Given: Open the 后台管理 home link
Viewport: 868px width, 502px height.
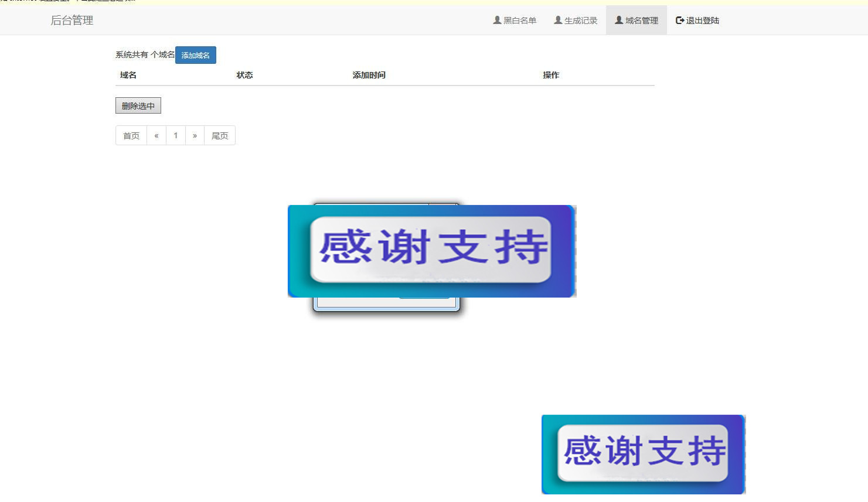Looking at the screenshot, I should (72, 20).
